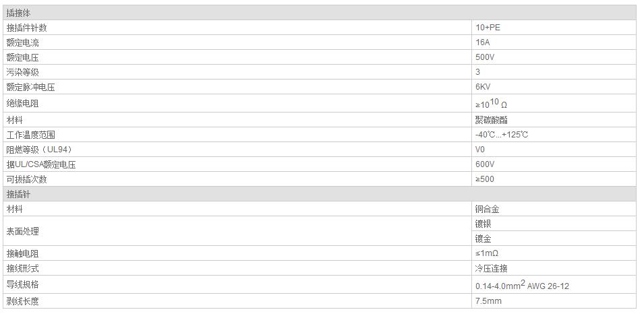Image resolution: width=644 pixels, height=316 pixels.
Task: Click the 接触电阻 ≤1mΩ value
Action: pos(487,253)
